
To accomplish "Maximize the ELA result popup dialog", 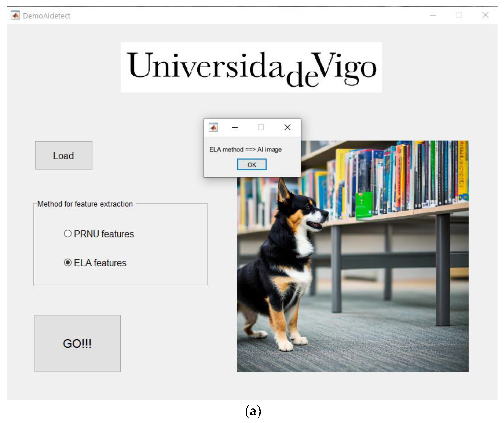I will 261,128.
